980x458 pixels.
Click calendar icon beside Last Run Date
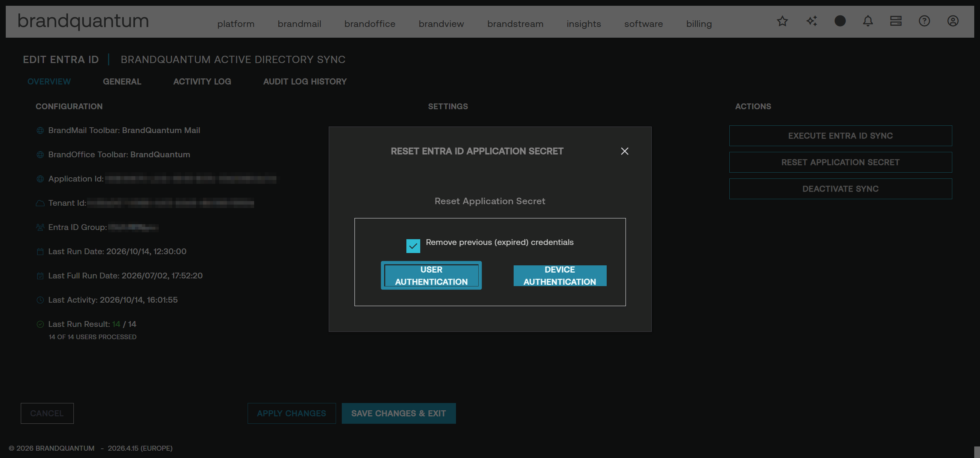(x=40, y=251)
